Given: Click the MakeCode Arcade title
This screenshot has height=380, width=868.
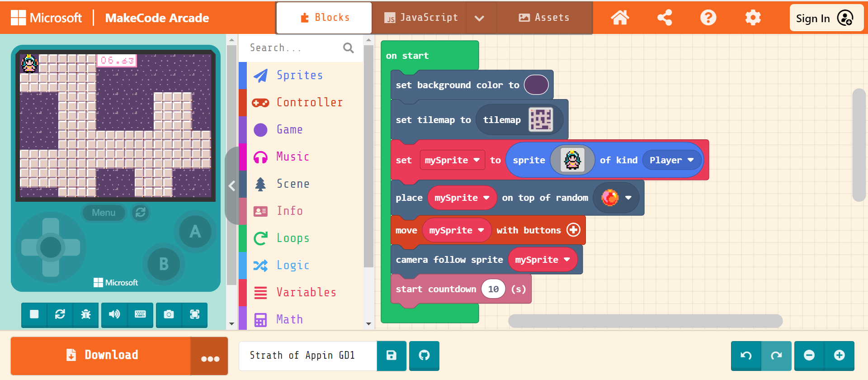Looking at the screenshot, I should [157, 18].
